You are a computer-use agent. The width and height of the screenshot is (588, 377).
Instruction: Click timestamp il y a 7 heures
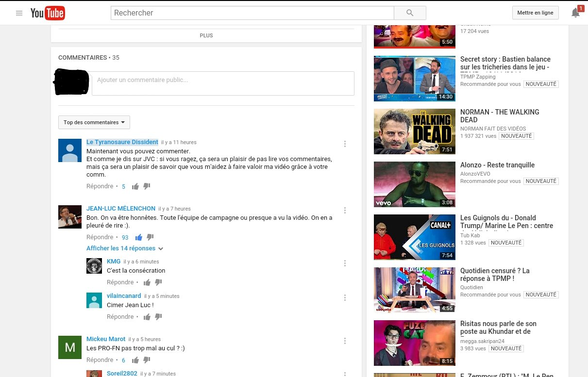(175, 209)
